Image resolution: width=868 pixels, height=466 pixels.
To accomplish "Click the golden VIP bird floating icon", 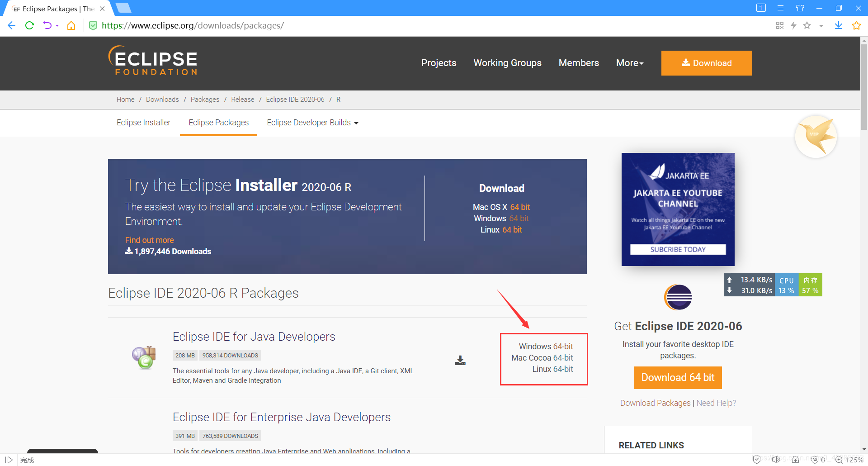I will pos(816,136).
